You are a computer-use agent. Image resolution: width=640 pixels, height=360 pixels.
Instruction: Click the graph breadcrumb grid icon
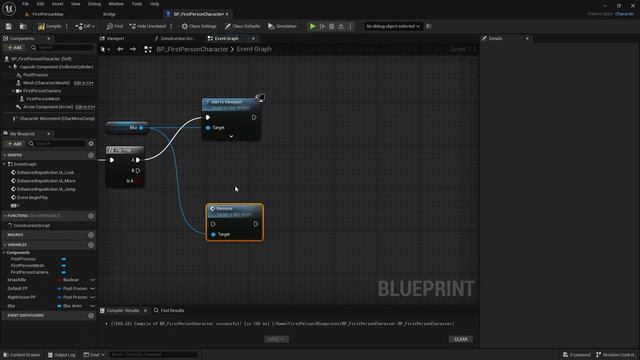click(148, 49)
